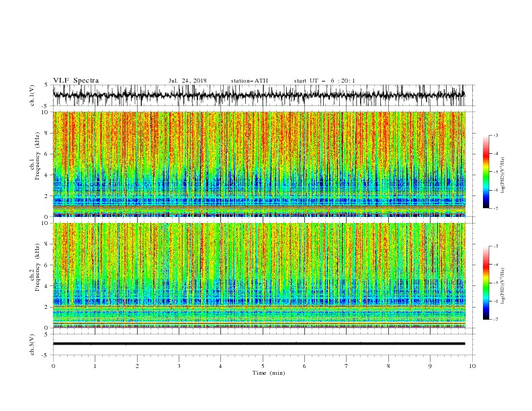Click the "start UT = 6 :20: 1" text
The image size is (532, 411).
[x=324, y=81]
